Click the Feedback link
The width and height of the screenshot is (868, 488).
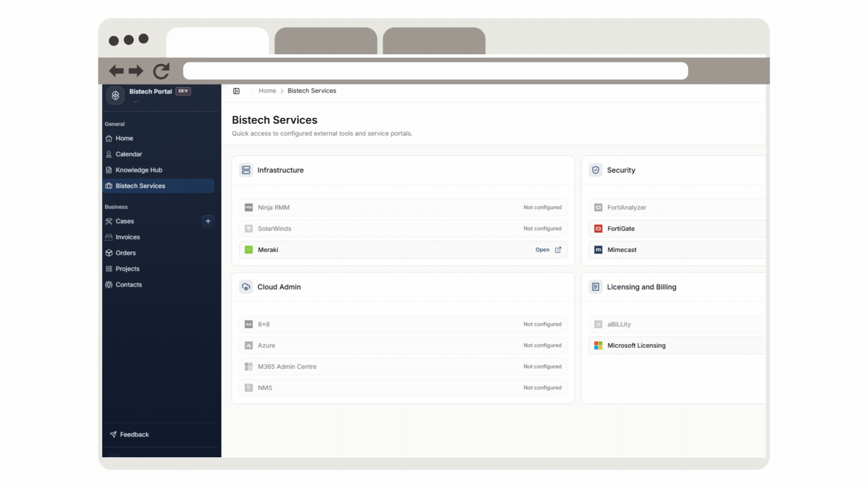coord(129,434)
